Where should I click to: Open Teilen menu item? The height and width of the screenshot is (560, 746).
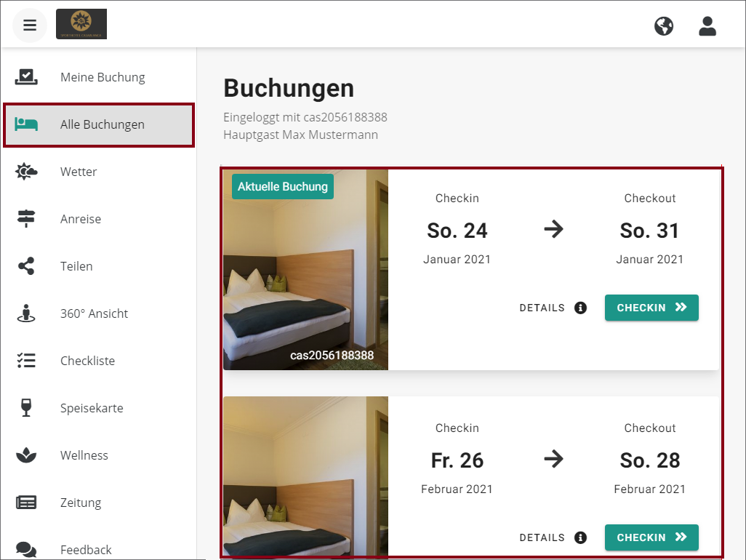[99, 266]
